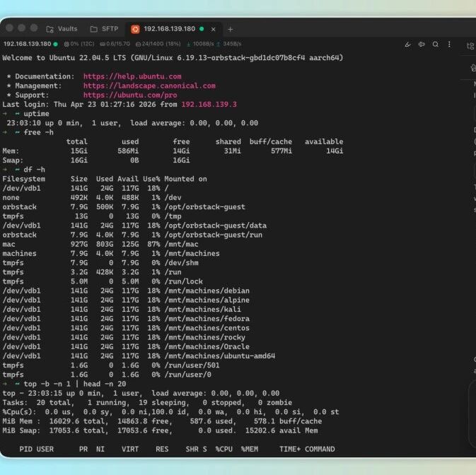Click the 'uptime' command text
The height and width of the screenshot is (475, 476).
click(x=37, y=114)
